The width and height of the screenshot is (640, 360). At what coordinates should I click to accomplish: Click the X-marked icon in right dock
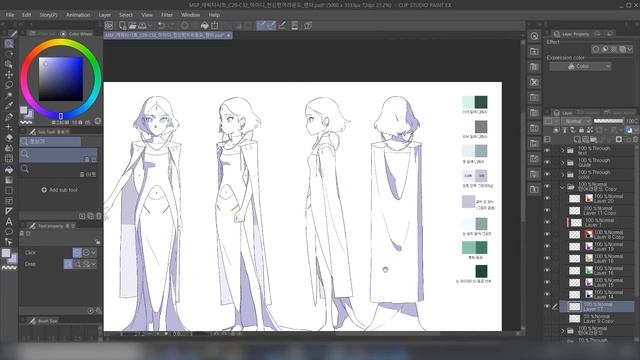pyautogui.click(x=534, y=82)
